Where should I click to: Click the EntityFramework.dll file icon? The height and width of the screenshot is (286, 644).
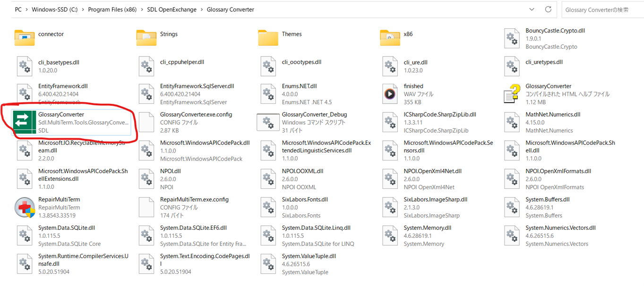click(x=25, y=94)
